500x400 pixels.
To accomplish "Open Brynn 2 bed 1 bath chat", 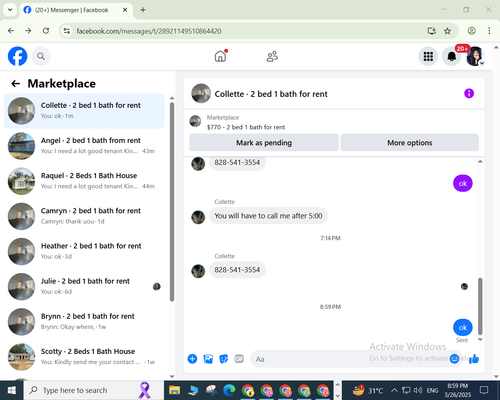I will [x=84, y=322].
